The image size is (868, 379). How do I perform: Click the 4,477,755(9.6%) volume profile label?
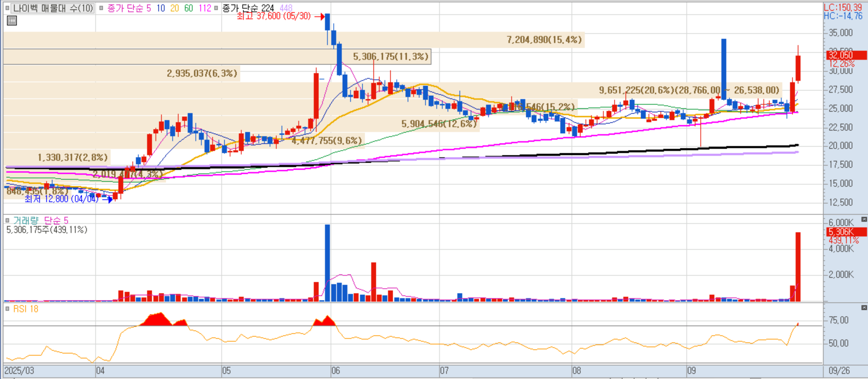pos(327,141)
